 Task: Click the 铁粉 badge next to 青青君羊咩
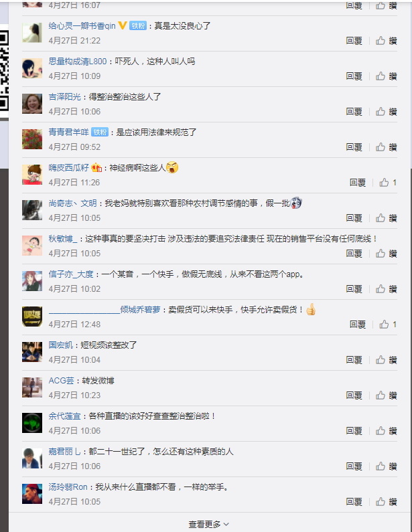tap(100, 132)
